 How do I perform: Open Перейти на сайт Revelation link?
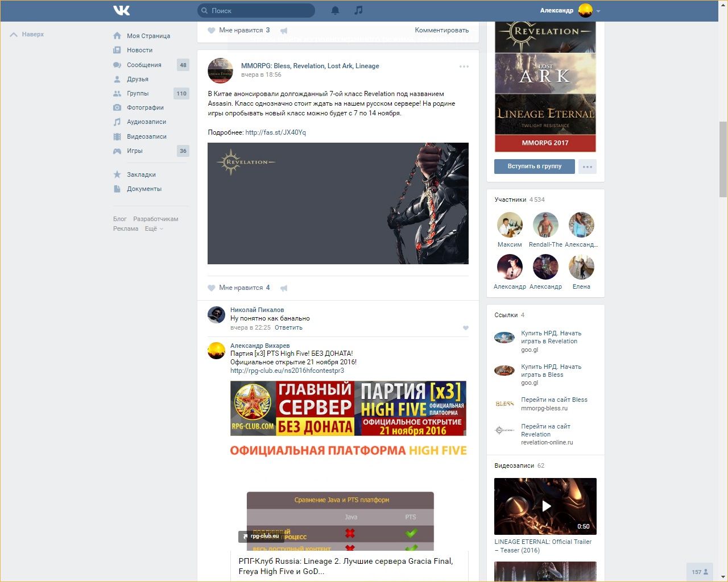click(545, 430)
